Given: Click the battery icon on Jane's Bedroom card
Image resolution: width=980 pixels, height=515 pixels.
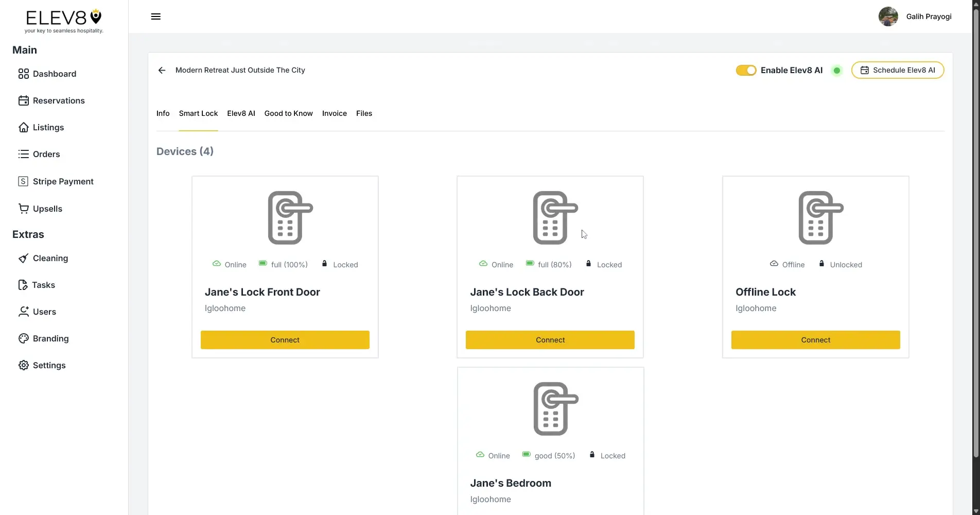Looking at the screenshot, I should click(x=526, y=455).
